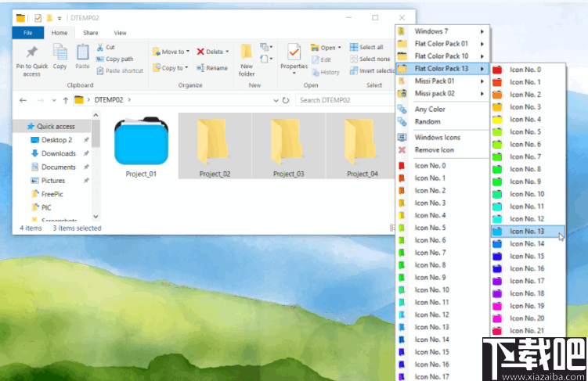
Task: Click the Search DTEMP02 field
Action: [345, 100]
